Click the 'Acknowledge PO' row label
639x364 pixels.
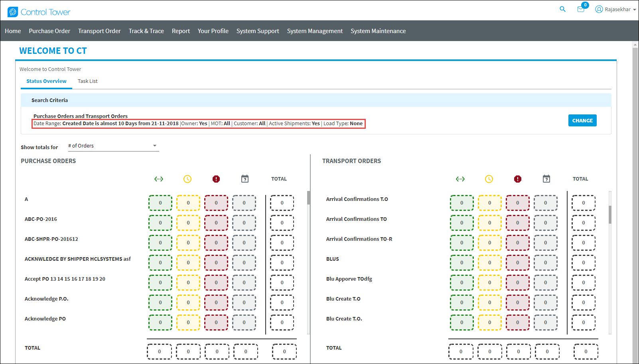click(45, 319)
